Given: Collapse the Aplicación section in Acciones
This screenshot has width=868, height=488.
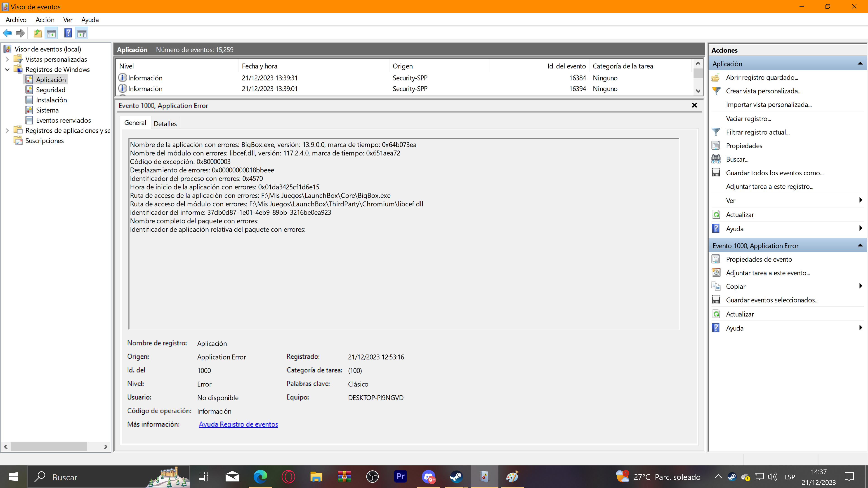Looking at the screenshot, I should (x=860, y=64).
